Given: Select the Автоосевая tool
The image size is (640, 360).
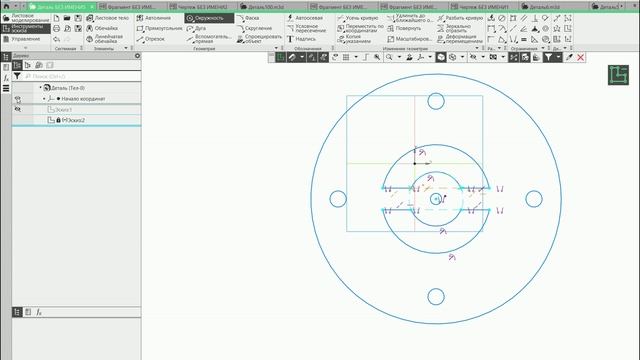Looking at the screenshot, I should coord(305,18).
